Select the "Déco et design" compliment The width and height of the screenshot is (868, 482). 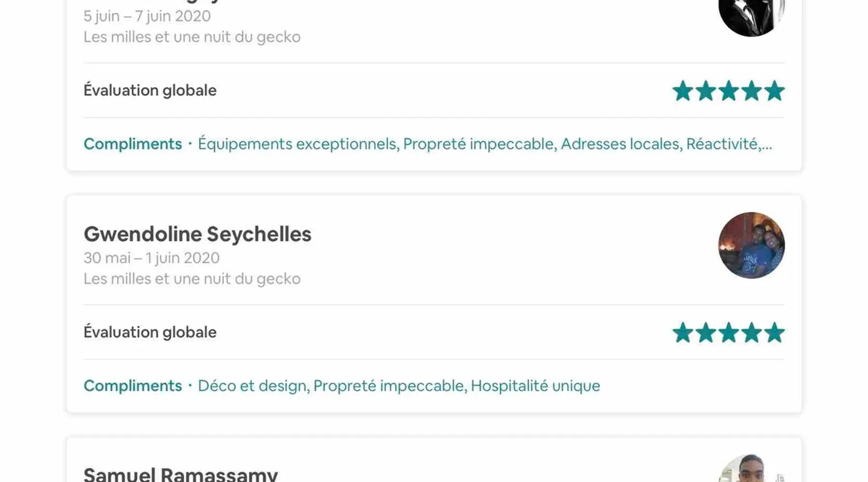click(x=252, y=386)
